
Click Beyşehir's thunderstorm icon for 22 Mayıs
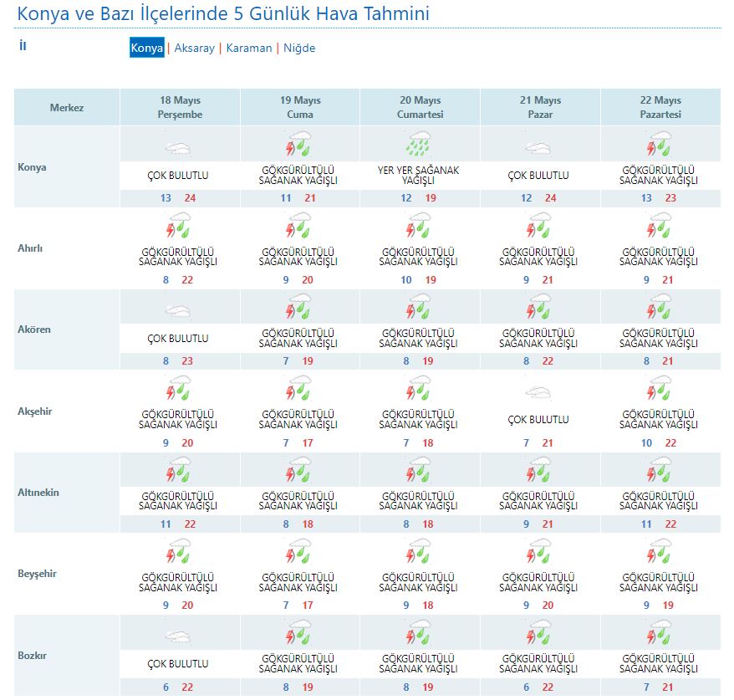click(x=660, y=553)
